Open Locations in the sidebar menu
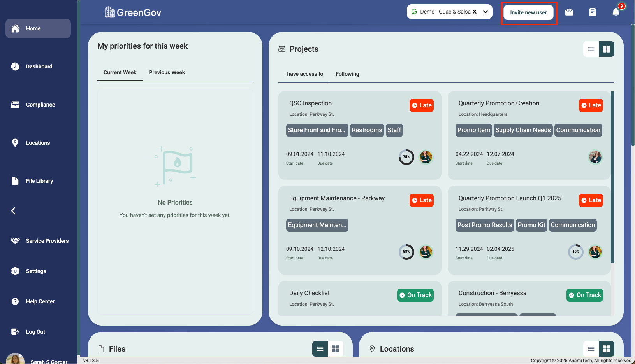The height and width of the screenshot is (364, 635). [38, 143]
